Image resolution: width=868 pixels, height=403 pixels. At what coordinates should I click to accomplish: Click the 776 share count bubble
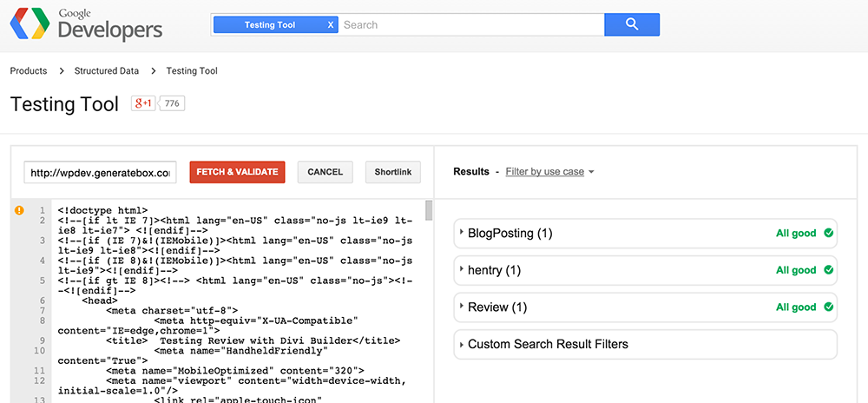coord(172,103)
